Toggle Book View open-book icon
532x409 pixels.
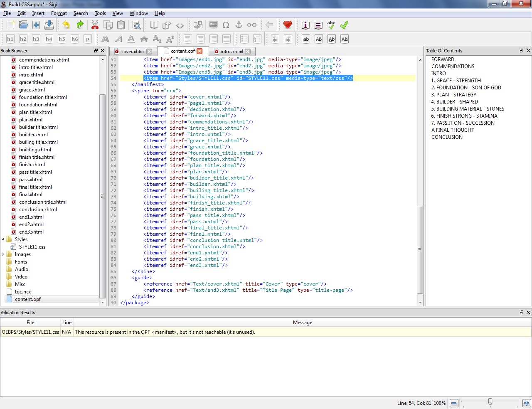(154, 25)
